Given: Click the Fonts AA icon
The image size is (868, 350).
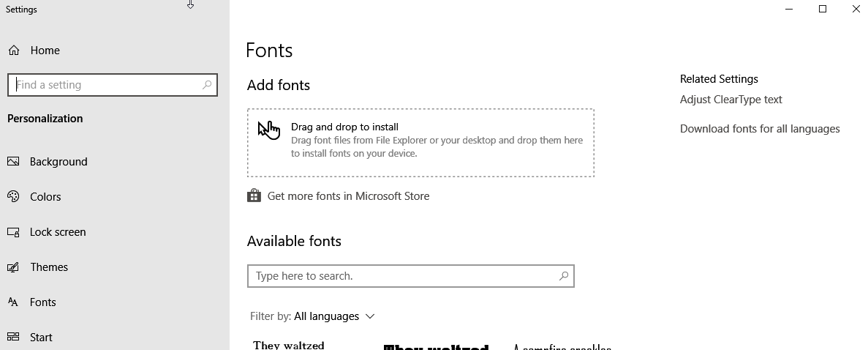Looking at the screenshot, I should pos(13,302).
